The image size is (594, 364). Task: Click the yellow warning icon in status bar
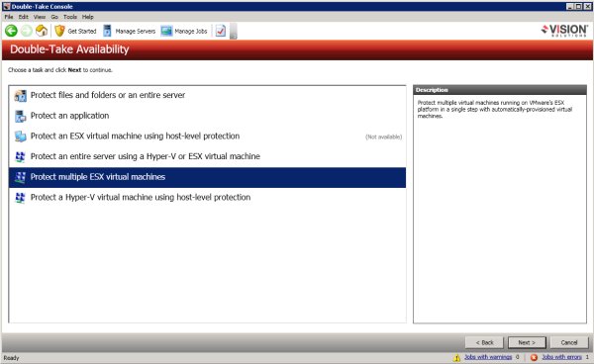tap(456, 357)
